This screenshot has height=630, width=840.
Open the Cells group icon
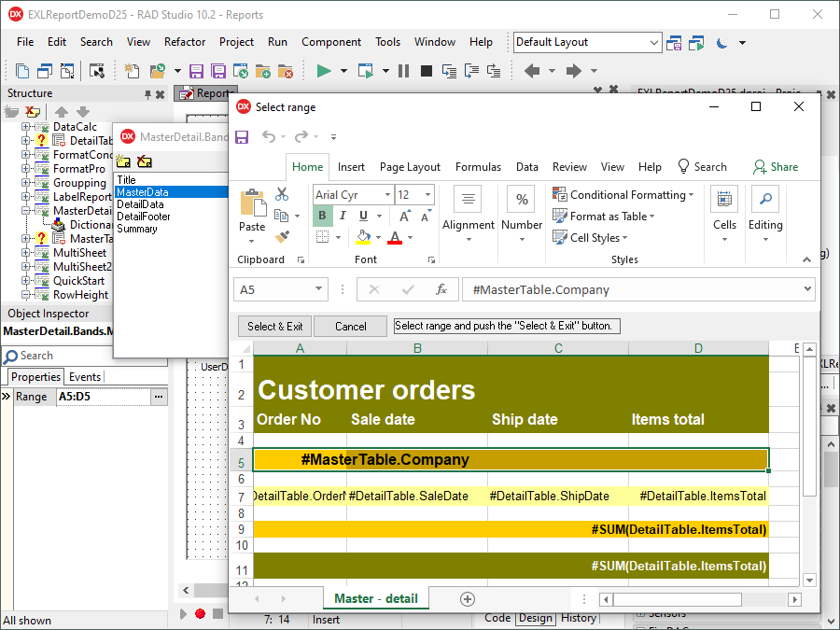(724, 200)
